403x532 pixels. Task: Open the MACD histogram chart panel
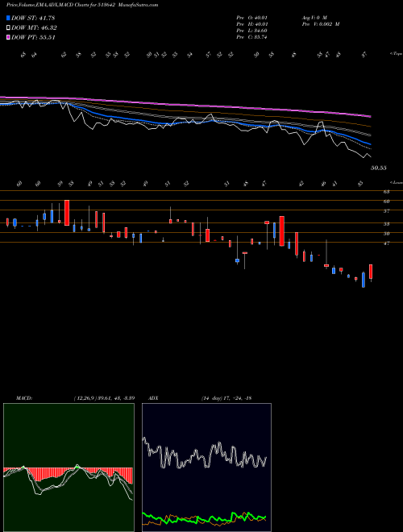(x=69, y=468)
